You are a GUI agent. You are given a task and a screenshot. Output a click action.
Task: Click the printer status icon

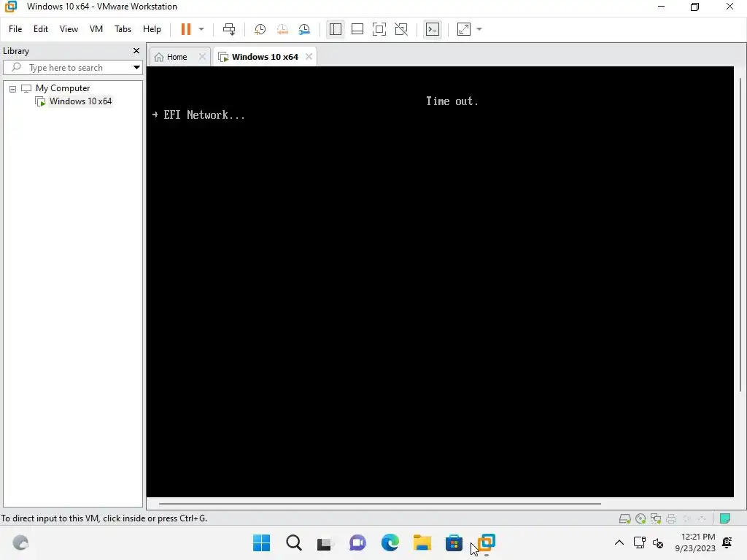671,518
